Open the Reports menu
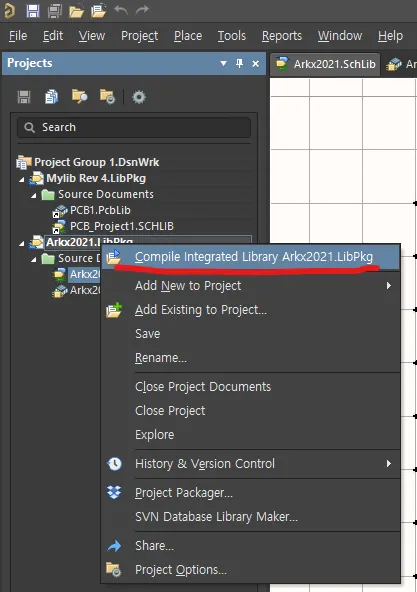The width and height of the screenshot is (417, 592). [282, 36]
